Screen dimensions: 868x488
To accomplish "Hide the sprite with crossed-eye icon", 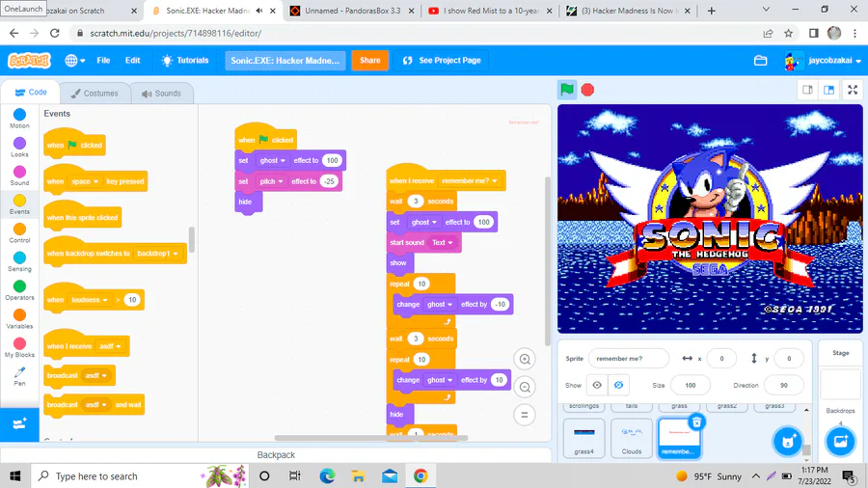I will tap(618, 385).
